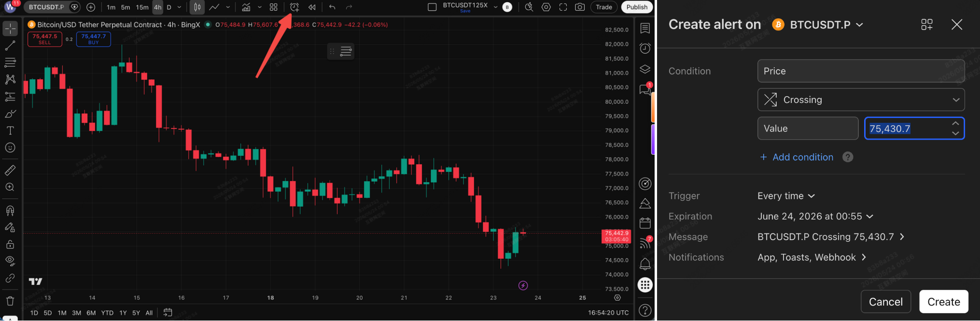Screen dimensions: 980x321
Task: Add a symbol to compare with plus icon
Action: [91, 7]
